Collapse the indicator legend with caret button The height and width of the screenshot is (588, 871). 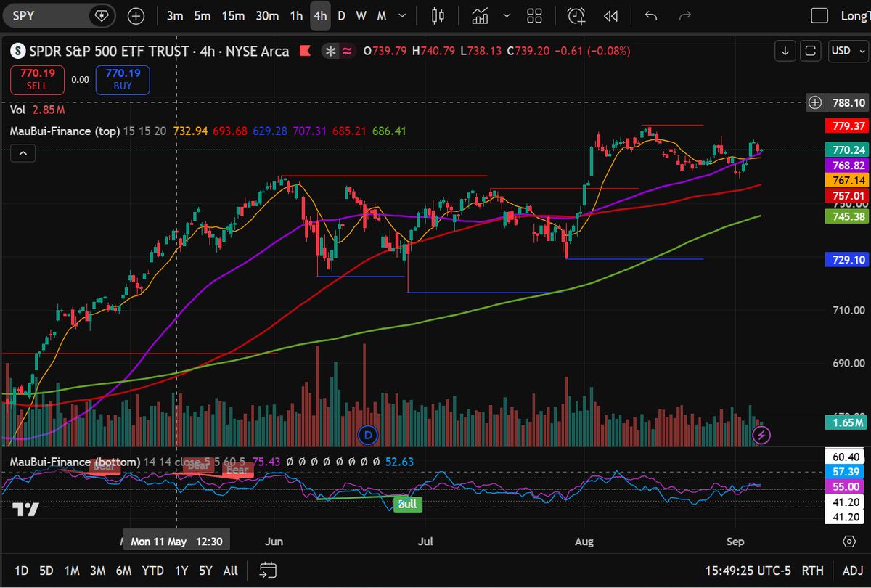[x=23, y=153]
